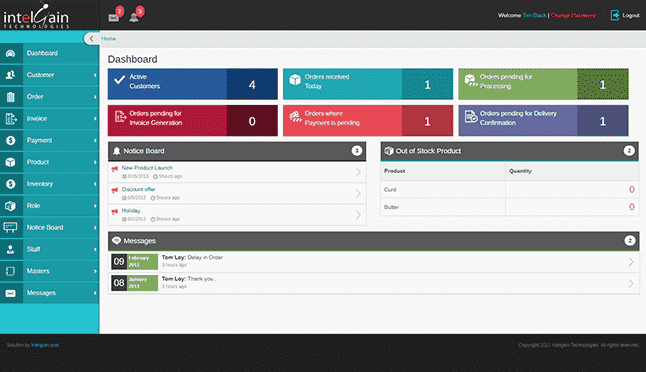Collapse the sidebar with the left chevron
The image size is (646, 372).
pos(91,38)
